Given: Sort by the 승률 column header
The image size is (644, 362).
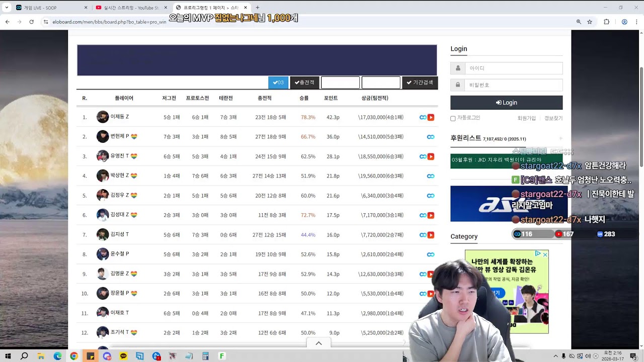Looking at the screenshot, I should (x=304, y=98).
